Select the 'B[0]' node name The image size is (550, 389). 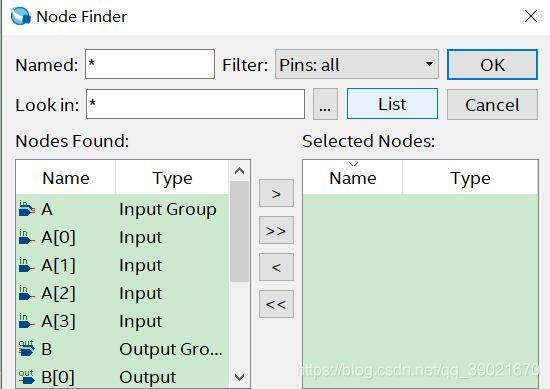[58, 377]
